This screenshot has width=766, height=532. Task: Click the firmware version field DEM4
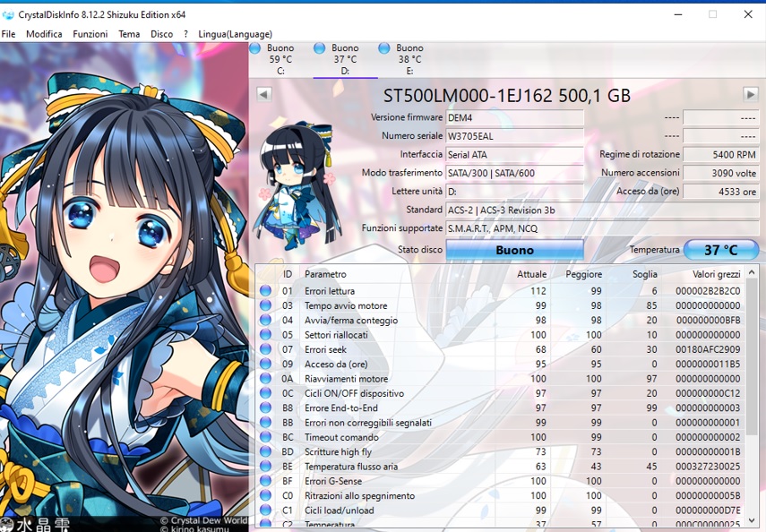coord(515,117)
